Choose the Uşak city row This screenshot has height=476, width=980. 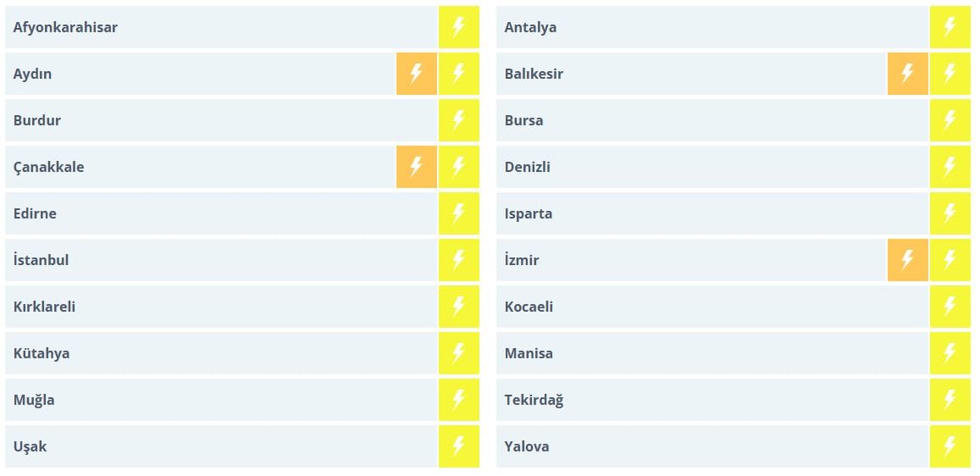[x=30, y=446]
